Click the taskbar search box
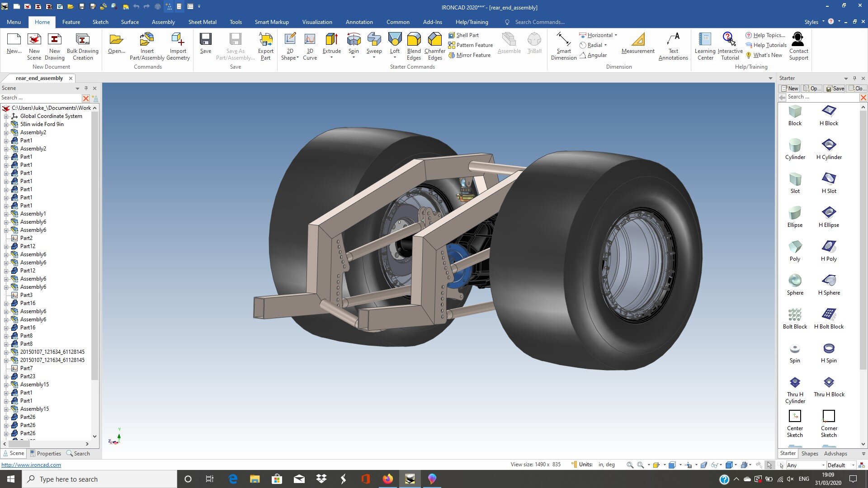The height and width of the screenshot is (488, 868). click(x=99, y=479)
